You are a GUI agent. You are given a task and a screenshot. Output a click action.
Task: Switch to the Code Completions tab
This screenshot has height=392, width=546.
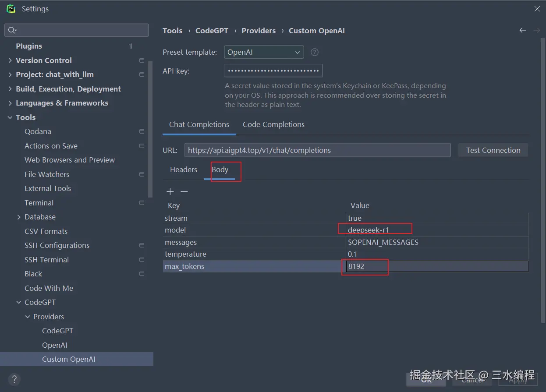(273, 124)
